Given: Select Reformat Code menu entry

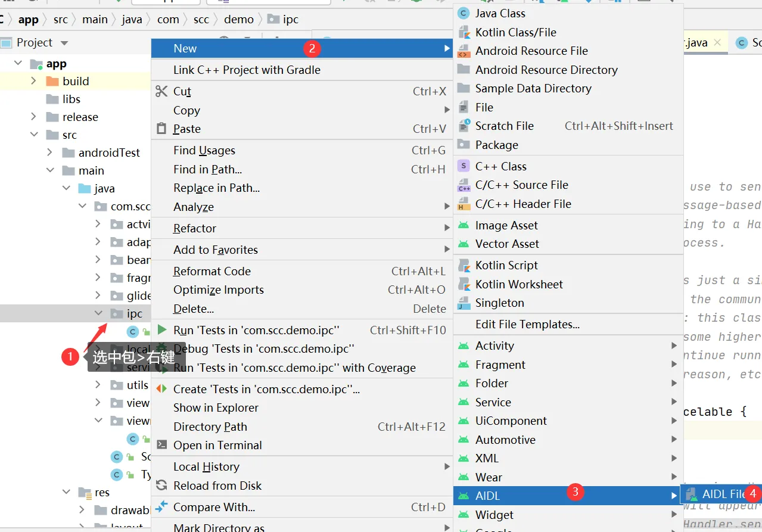Looking at the screenshot, I should [302, 271].
